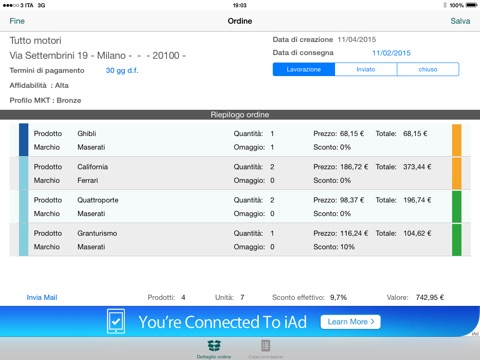
Task: Tap the light blue bar on California row
Action: click(x=24, y=173)
